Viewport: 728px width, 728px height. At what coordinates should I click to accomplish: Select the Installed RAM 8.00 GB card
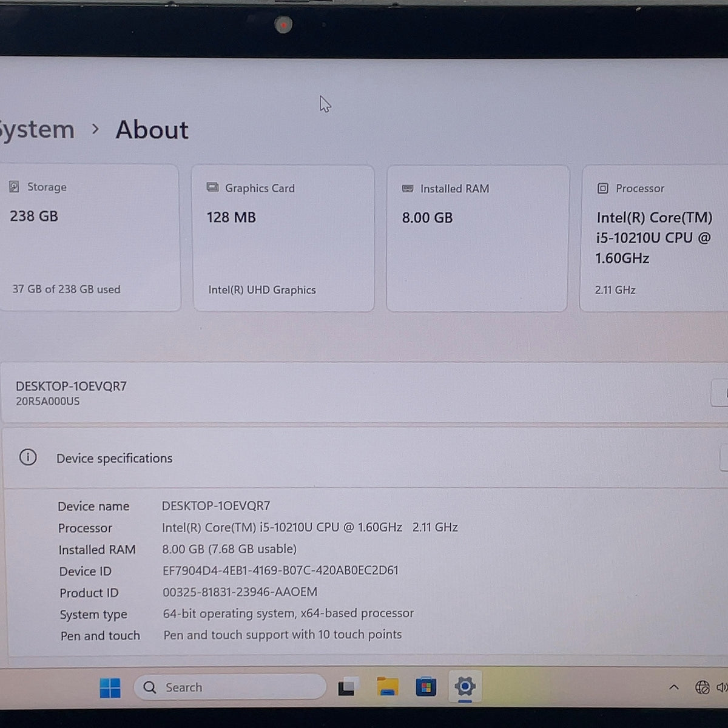click(477, 238)
